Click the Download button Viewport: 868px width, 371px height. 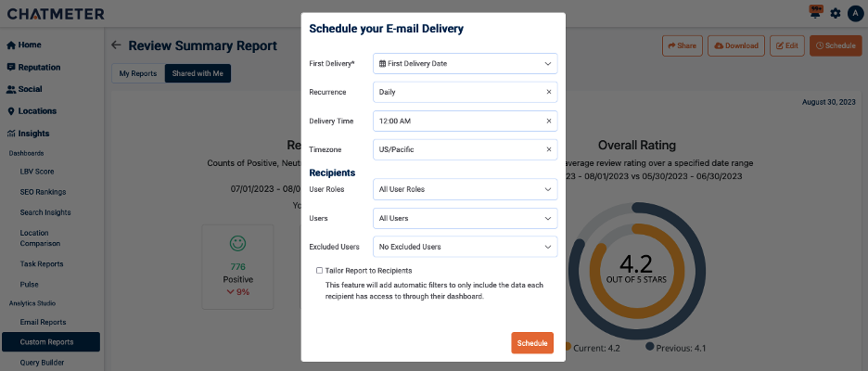tap(734, 45)
